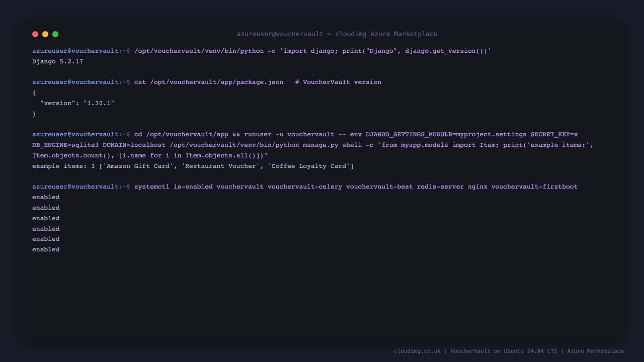Select 'Coffee Loyalty Card' in the output list
Screen dimensions: 644x362
[309, 166]
